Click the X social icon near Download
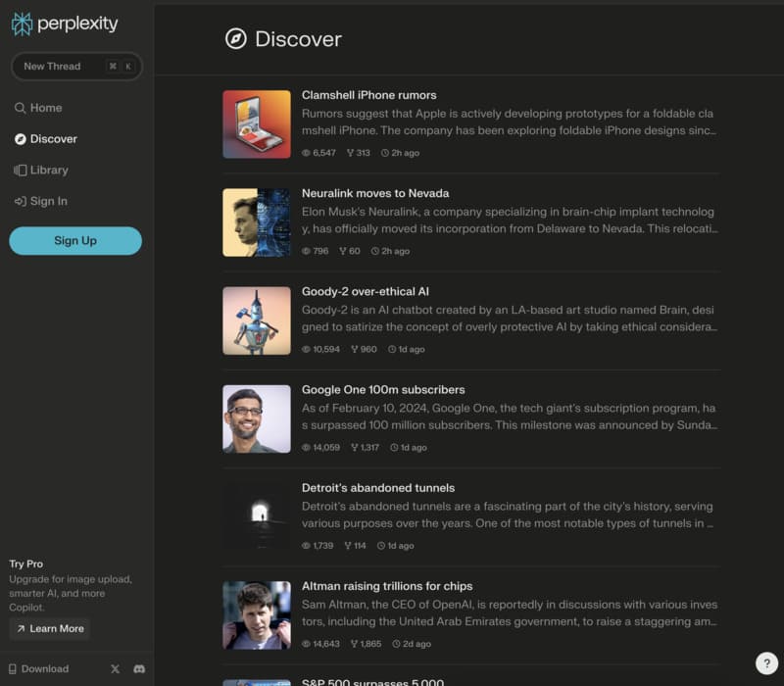 115,668
